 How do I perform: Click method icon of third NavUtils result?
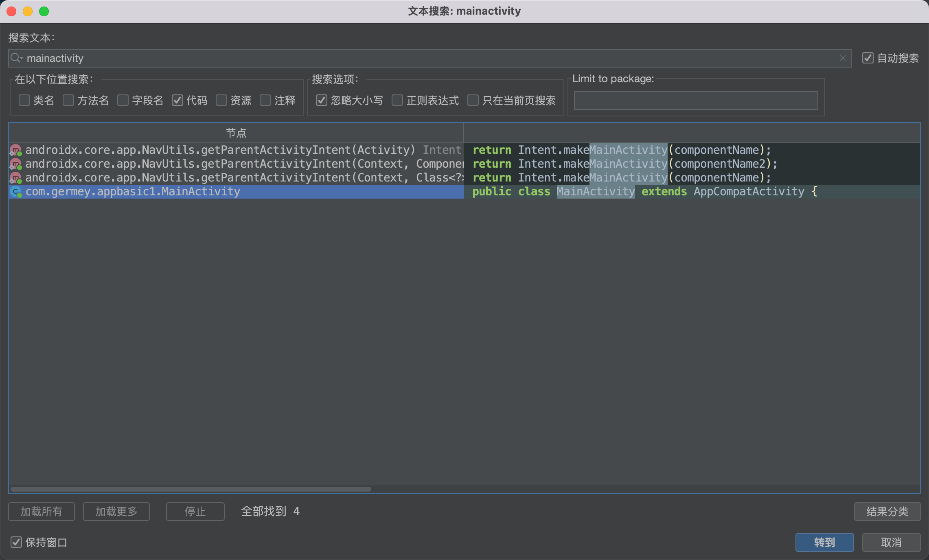[x=15, y=178]
